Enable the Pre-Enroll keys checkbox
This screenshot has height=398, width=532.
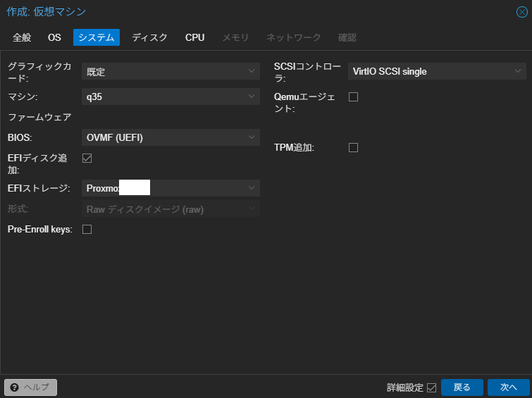tap(87, 230)
